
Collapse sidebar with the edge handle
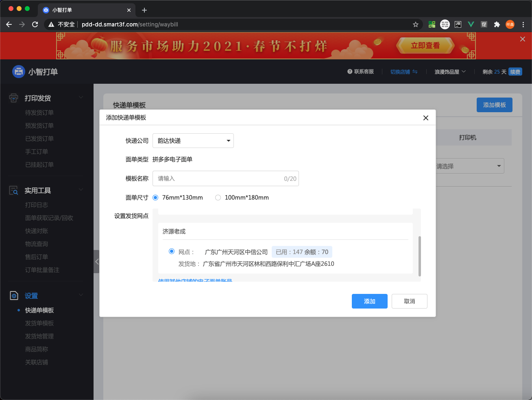[96, 261]
